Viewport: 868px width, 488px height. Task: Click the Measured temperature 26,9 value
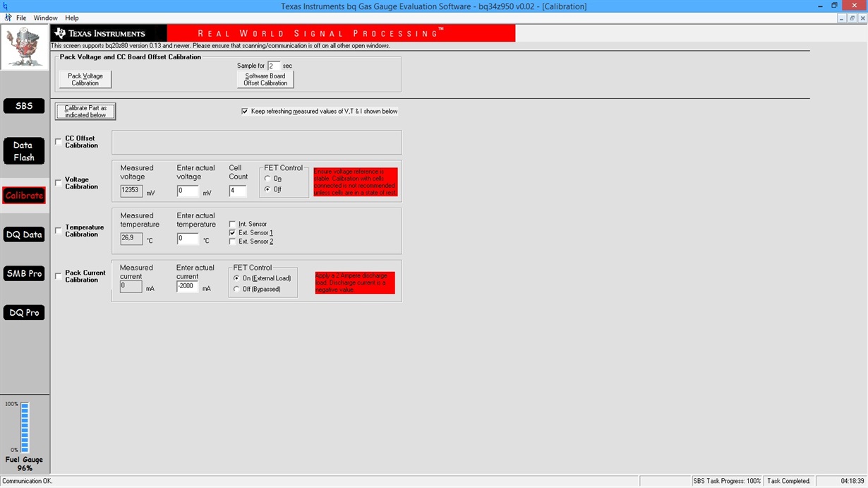click(x=131, y=239)
